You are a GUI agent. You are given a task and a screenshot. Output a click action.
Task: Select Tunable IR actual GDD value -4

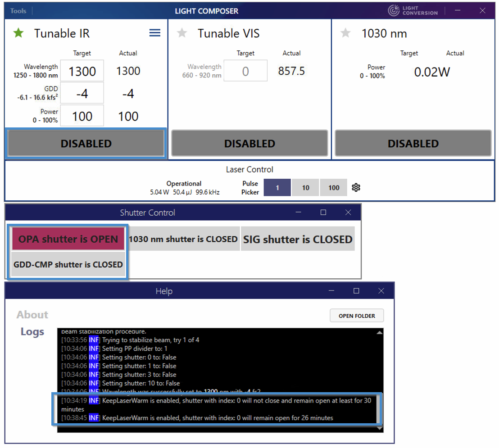[x=128, y=94]
